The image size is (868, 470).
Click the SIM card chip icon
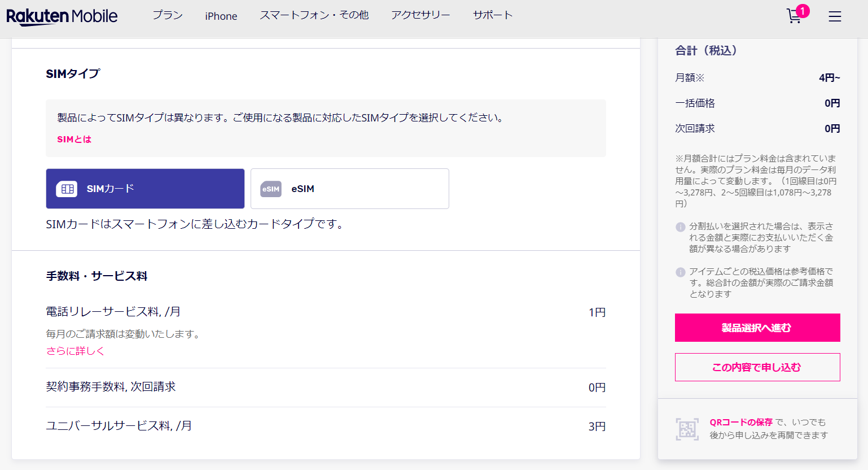pos(67,189)
